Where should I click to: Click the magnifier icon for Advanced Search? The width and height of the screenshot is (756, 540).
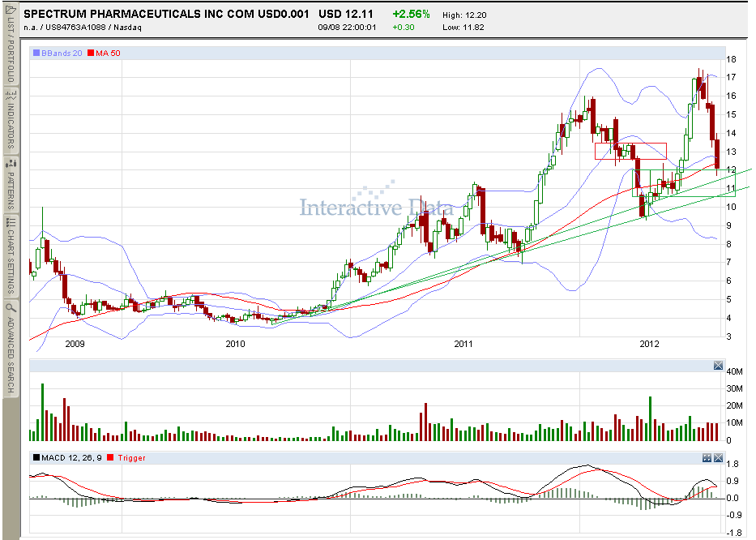(x=11, y=307)
